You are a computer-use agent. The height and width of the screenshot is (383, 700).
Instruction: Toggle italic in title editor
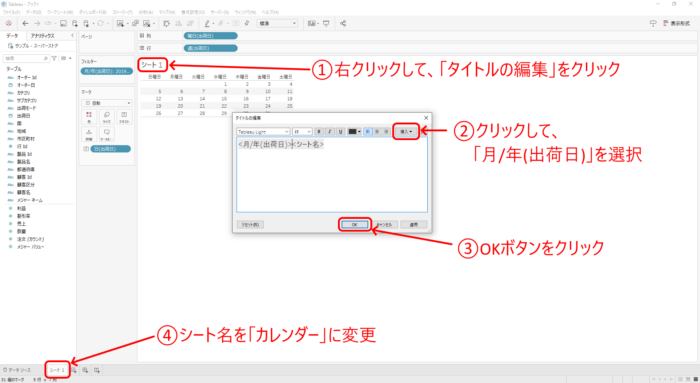pos(329,132)
